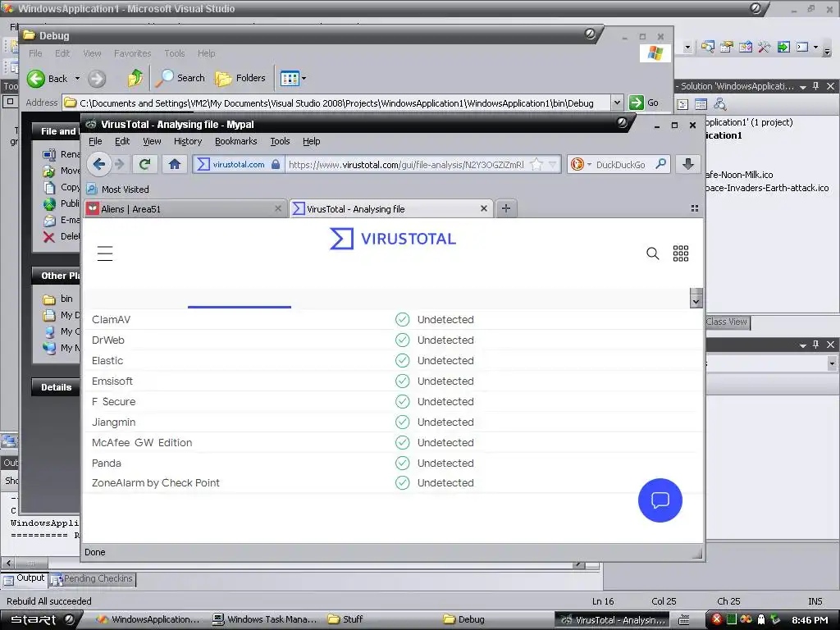This screenshot has width=840, height=630.
Task: Click Undetected status for Panda
Action: 445,463
